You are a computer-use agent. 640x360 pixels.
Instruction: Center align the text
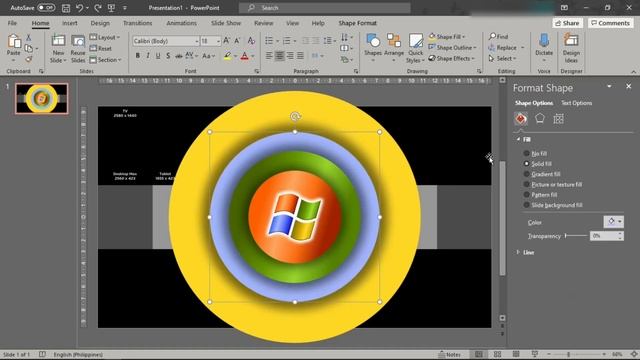280,56
